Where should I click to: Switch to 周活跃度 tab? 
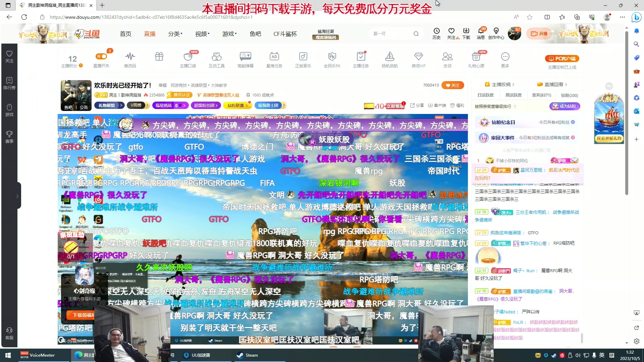point(513,95)
